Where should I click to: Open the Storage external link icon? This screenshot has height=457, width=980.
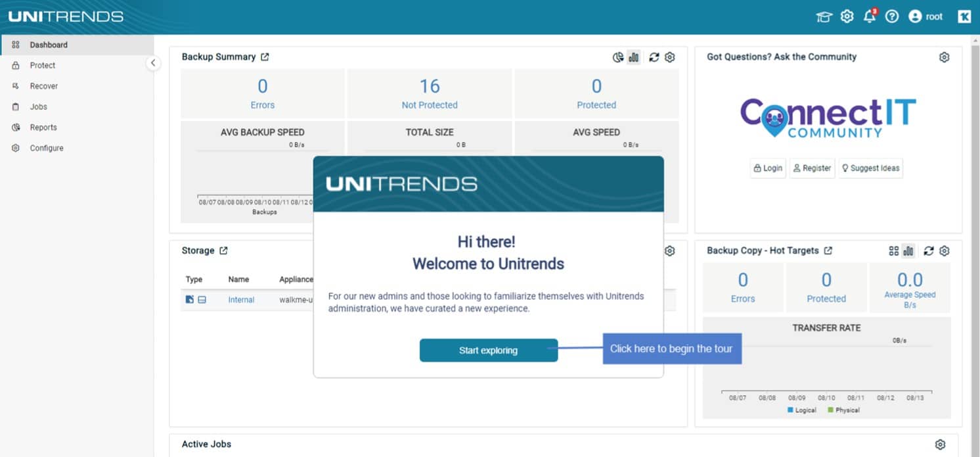point(223,251)
